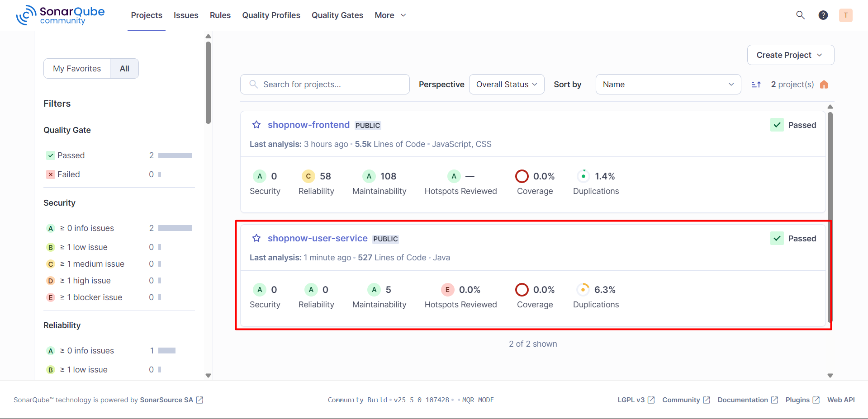This screenshot has height=419, width=868.
Task: Click the SonarQube community logo
Action: click(x=61, y=15)
